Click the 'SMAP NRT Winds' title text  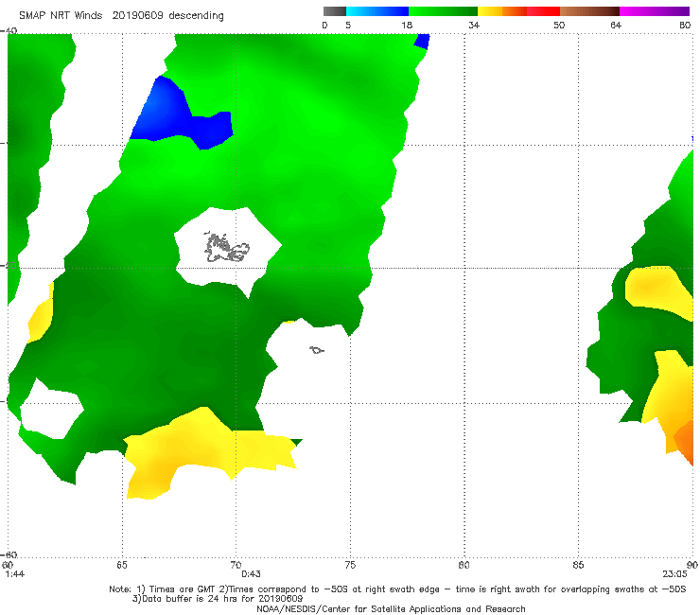click(61, 15)
